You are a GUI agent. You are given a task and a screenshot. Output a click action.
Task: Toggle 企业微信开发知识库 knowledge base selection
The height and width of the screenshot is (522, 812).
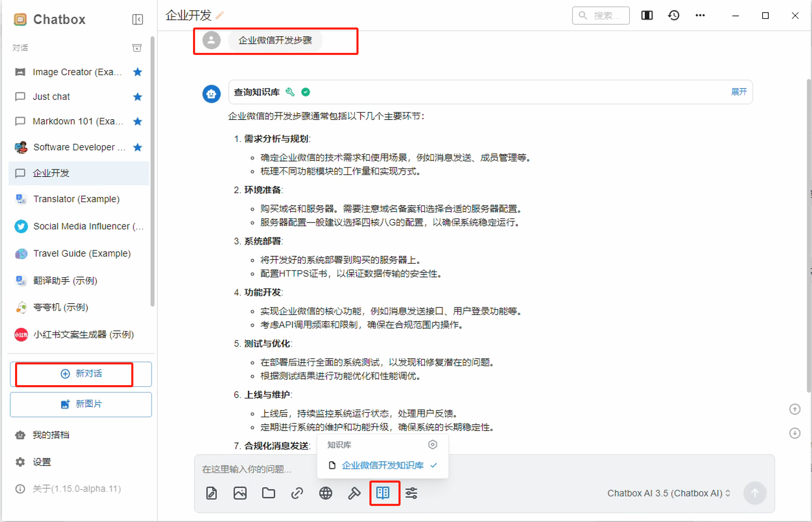click(x=382, y=465)
